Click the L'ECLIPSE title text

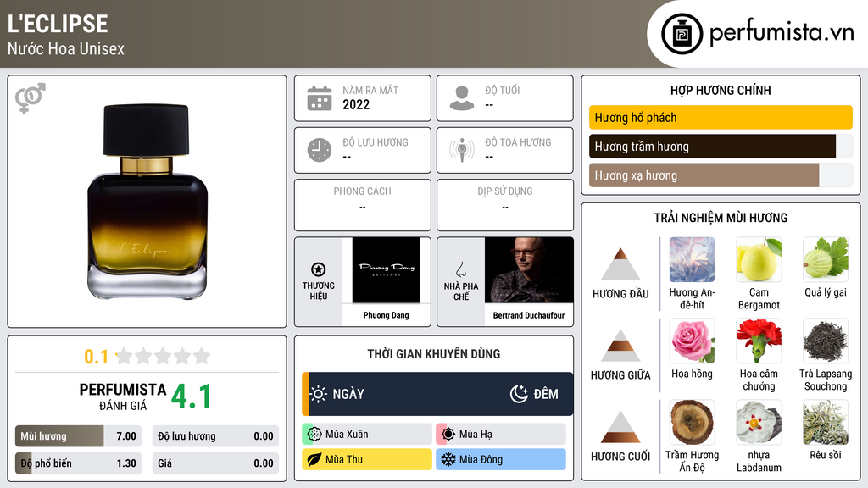58,24
